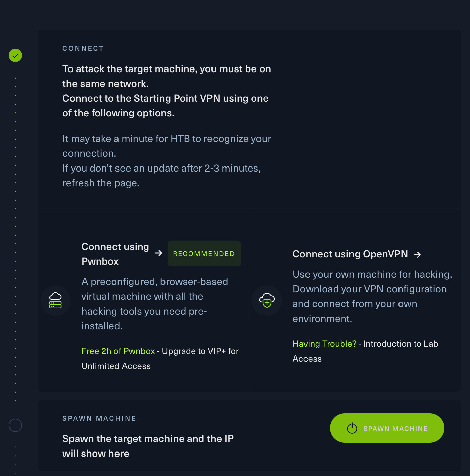The height and width of the screenshot is (476, 470).
Task: Click the Recommended badge
Action: (204, 254)
